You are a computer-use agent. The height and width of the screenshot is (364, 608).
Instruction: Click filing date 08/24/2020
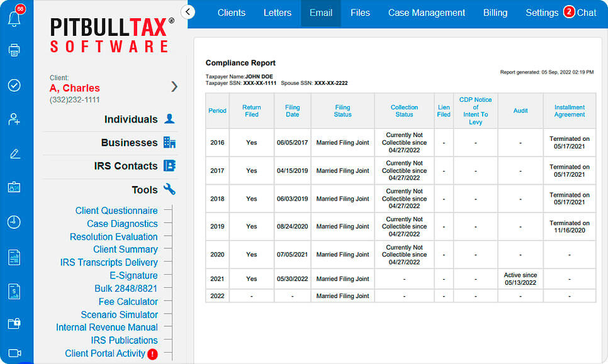click(x=293, y=226)
